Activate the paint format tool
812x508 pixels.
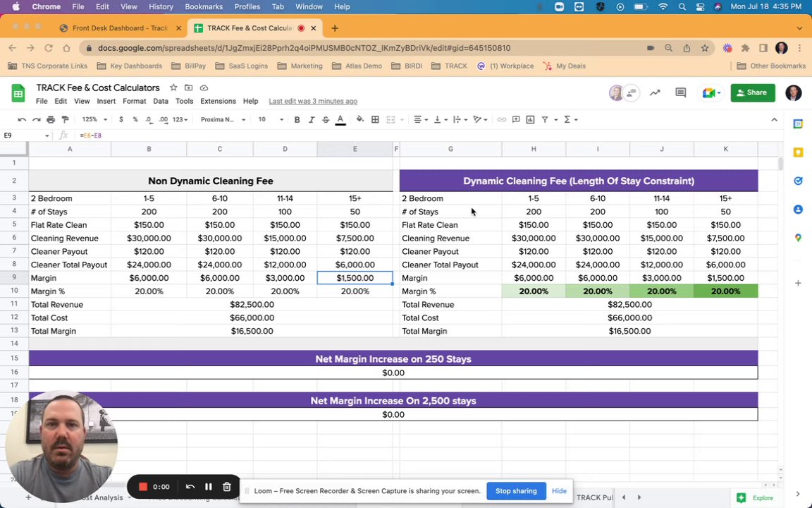coord(66,120)
